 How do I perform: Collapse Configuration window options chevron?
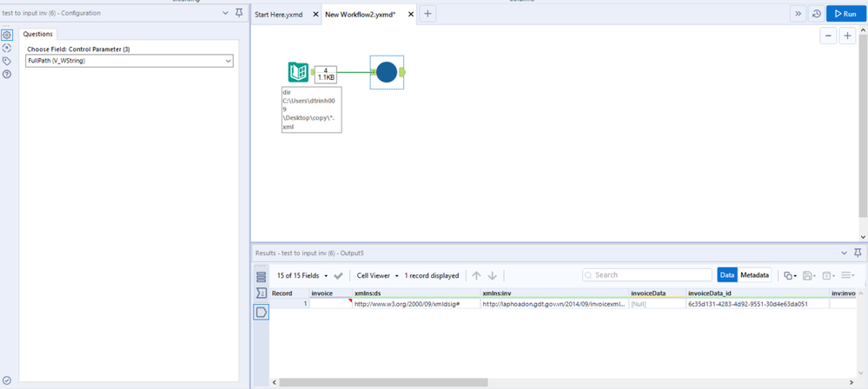[225, 13]
